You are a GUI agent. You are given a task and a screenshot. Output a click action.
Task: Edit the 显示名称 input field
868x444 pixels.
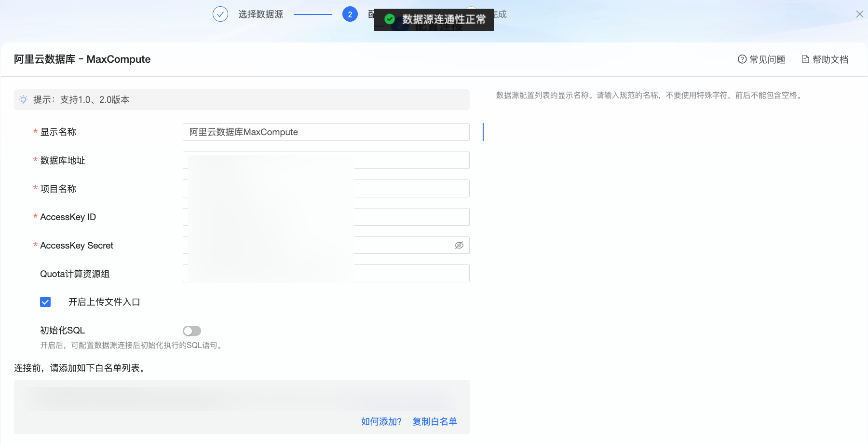(326, 132)
